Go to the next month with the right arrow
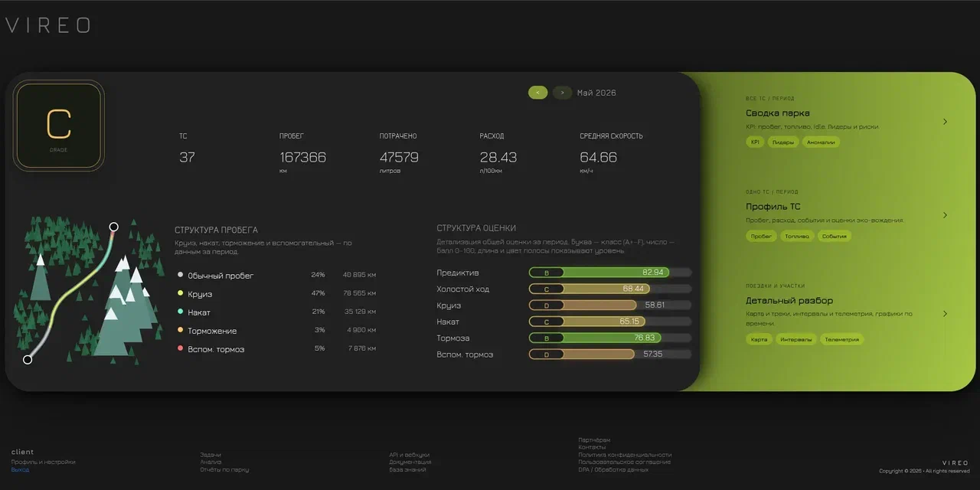The height and width of the screenshot is (490, 980). tap(563, 93)
